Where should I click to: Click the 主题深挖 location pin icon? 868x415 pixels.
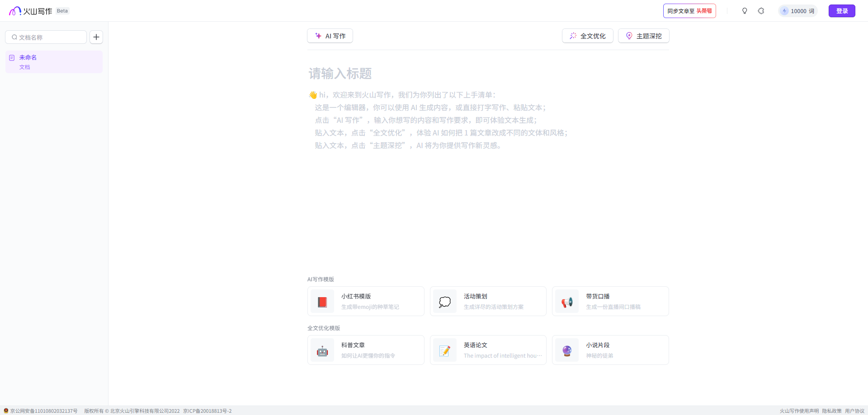629,36
